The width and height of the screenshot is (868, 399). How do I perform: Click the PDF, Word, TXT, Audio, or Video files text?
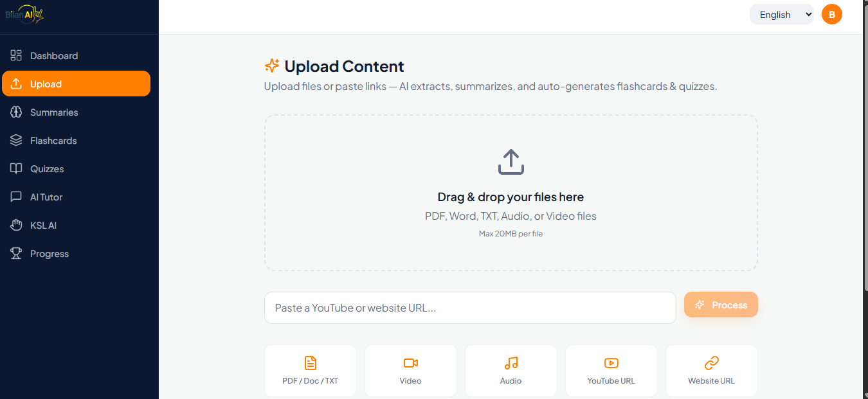click(x=511, y=217)
